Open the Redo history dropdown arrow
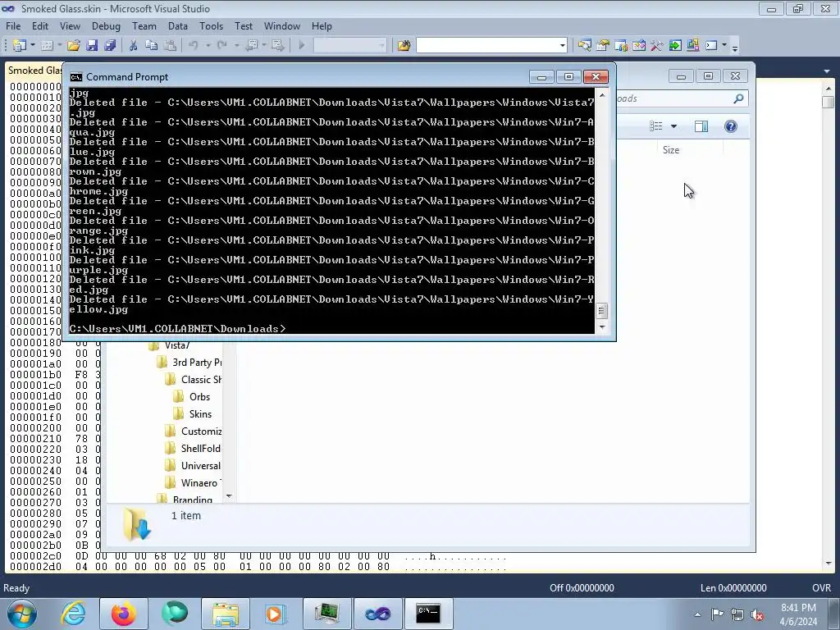This screenshot has width=840, height=630. click(x=236, y=46)
